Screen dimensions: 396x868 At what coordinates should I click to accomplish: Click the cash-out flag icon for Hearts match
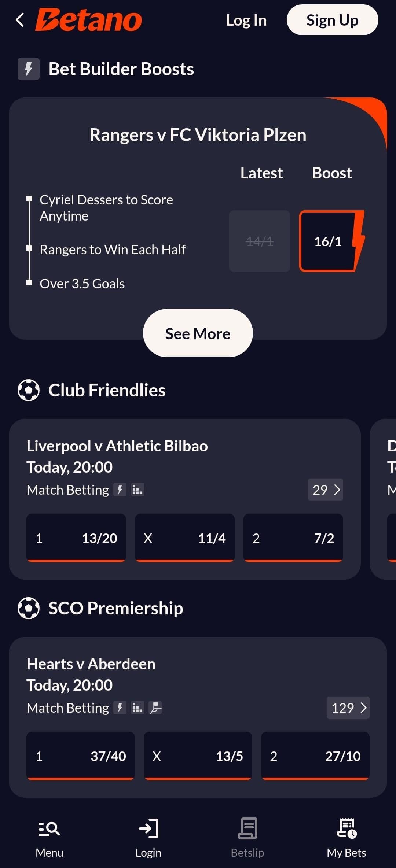[x=155, y=708]
